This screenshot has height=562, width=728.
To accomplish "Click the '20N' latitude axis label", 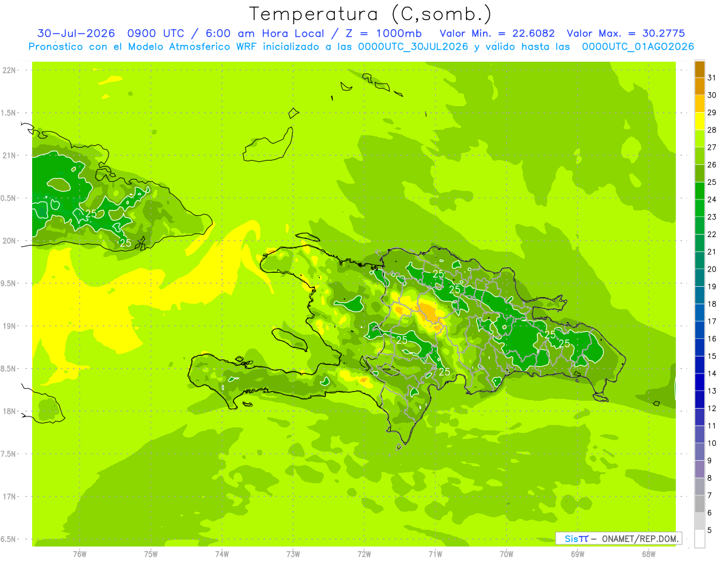I will point(10,241).
